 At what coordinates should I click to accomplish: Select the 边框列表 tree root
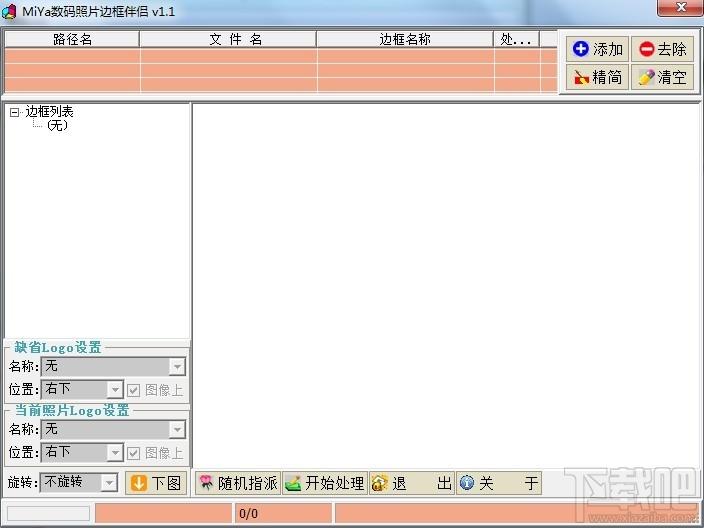coord(49,112)
